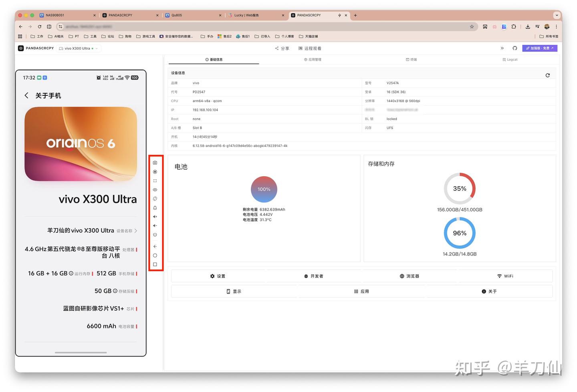Switch to the NAS90B051 browser tab
Image resolution: width=577 pixels, height=392 pixels.
[68, 15]
